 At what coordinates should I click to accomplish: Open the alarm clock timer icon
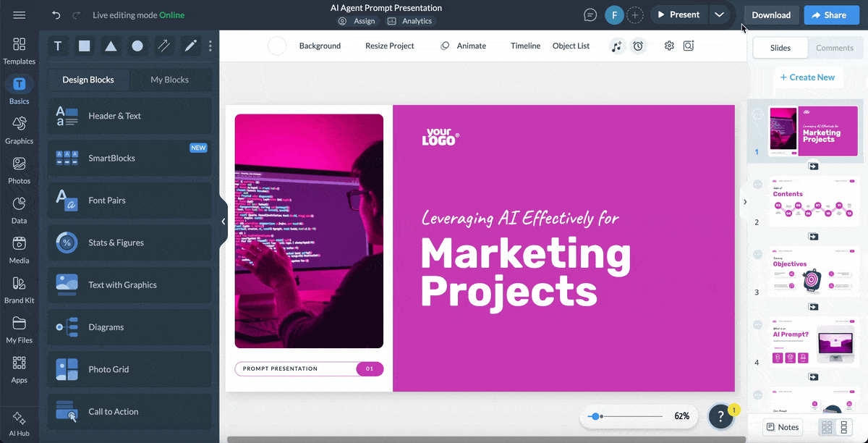point(638,46)
